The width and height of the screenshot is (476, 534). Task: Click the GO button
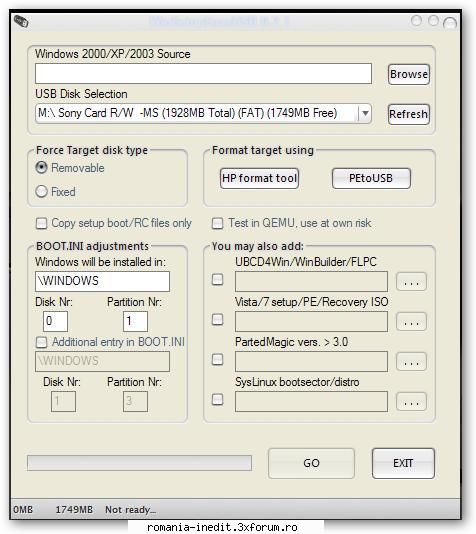click(311, 463)
